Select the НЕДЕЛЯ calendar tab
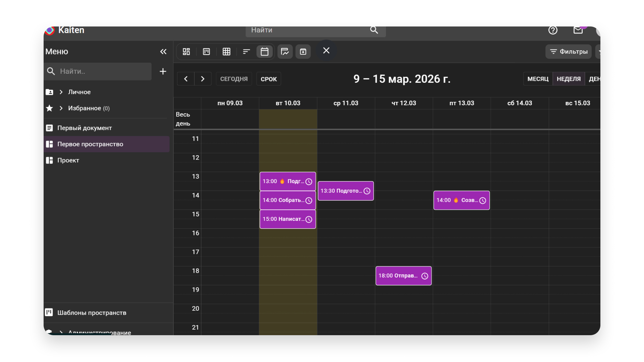The height and width of the screenshot is (362, 644). (569, 79)
